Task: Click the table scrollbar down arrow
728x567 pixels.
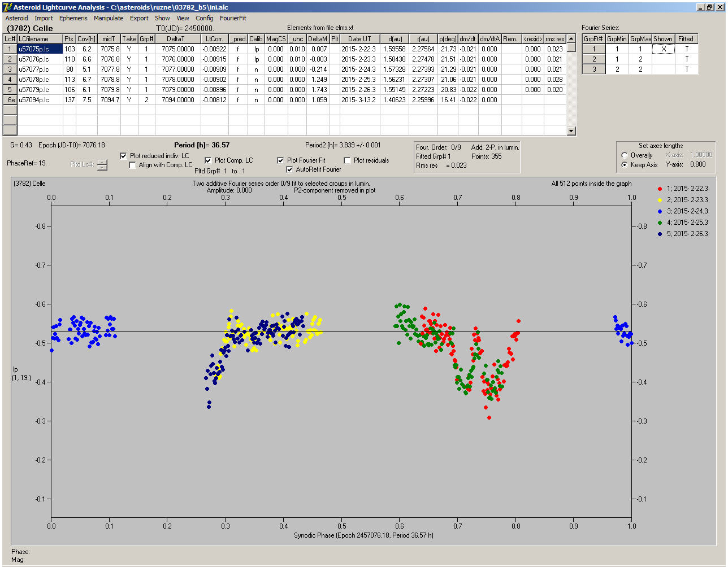Action: click(x=571, y=131)
